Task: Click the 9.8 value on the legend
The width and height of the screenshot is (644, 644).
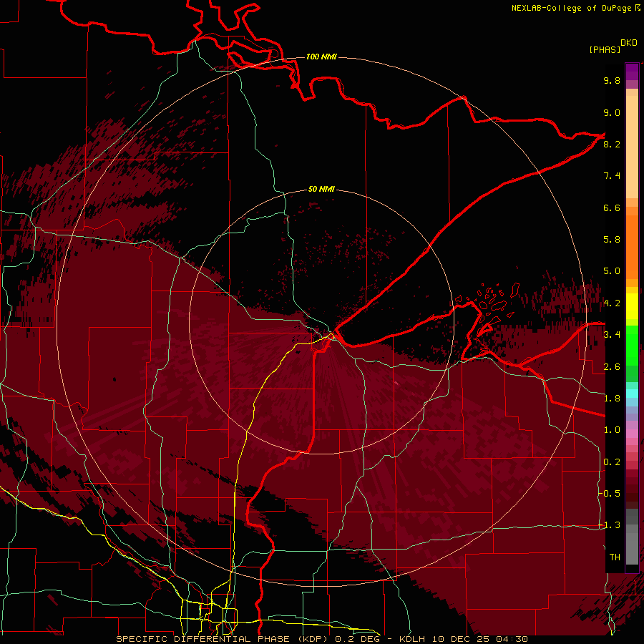Action: click(612, 80)
